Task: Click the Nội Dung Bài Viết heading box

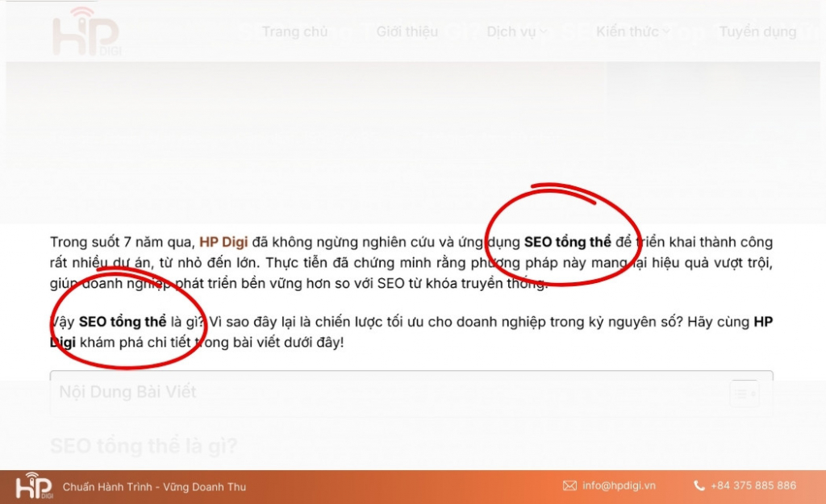Action: click(411, 394)
